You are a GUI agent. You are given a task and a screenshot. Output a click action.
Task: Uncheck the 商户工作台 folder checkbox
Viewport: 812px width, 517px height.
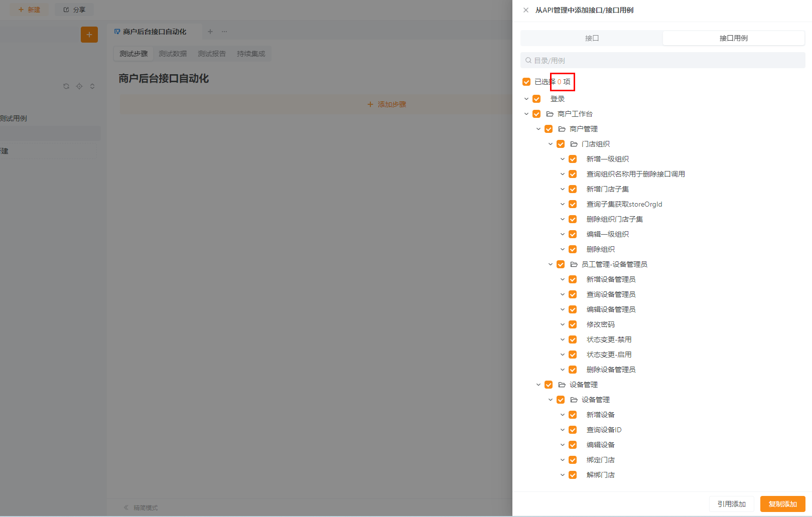(536, 114)
